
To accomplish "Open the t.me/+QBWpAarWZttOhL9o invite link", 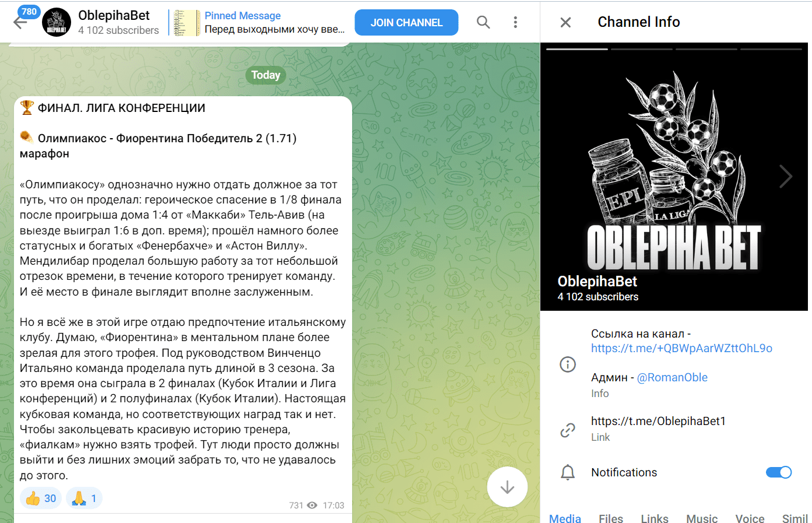I will pyautogui.click(x=681, y=348).
